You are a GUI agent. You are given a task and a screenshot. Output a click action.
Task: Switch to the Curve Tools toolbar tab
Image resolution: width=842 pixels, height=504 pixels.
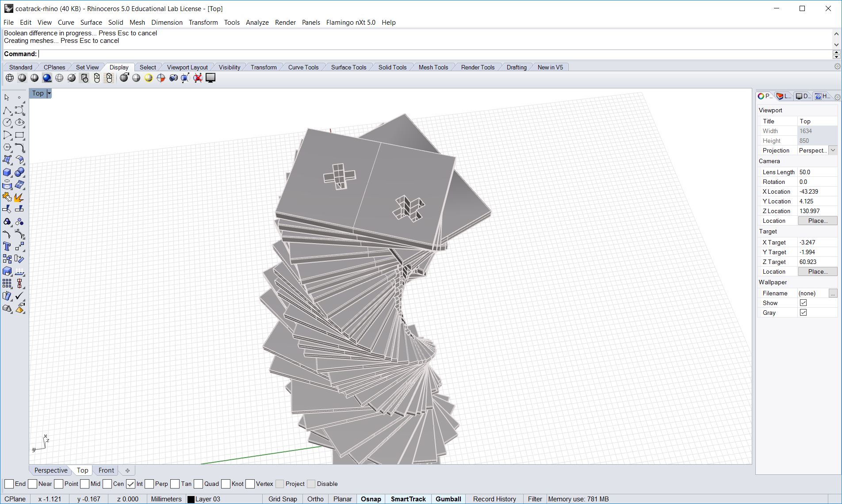pyautogui.click(x=303, y=67)
